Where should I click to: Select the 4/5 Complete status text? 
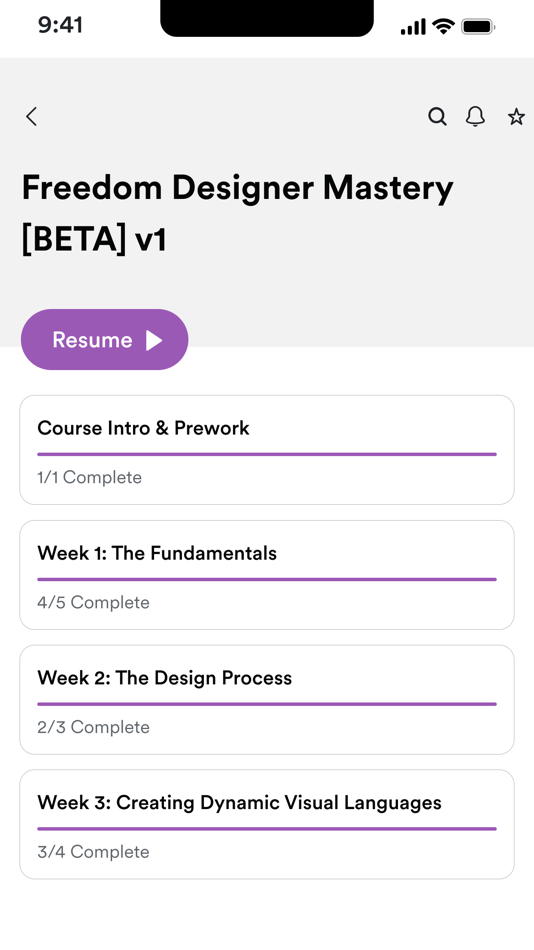(x=93, y=602)
